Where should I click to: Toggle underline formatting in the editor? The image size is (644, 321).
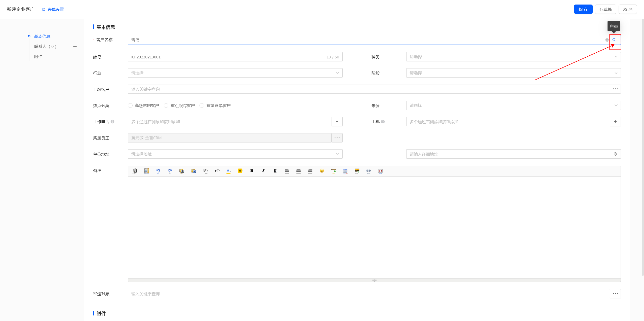pos(275,171)
